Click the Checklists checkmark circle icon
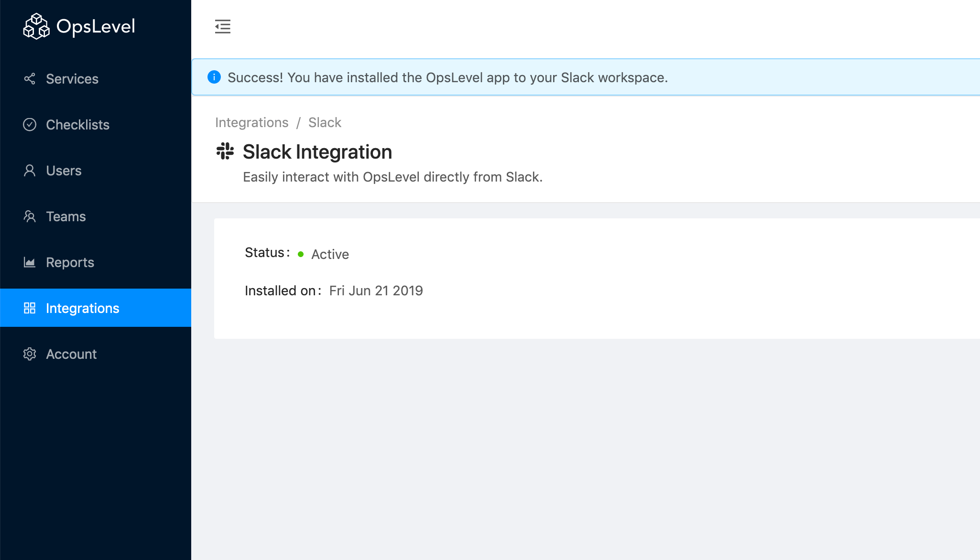980x560 pixels. 30,124
